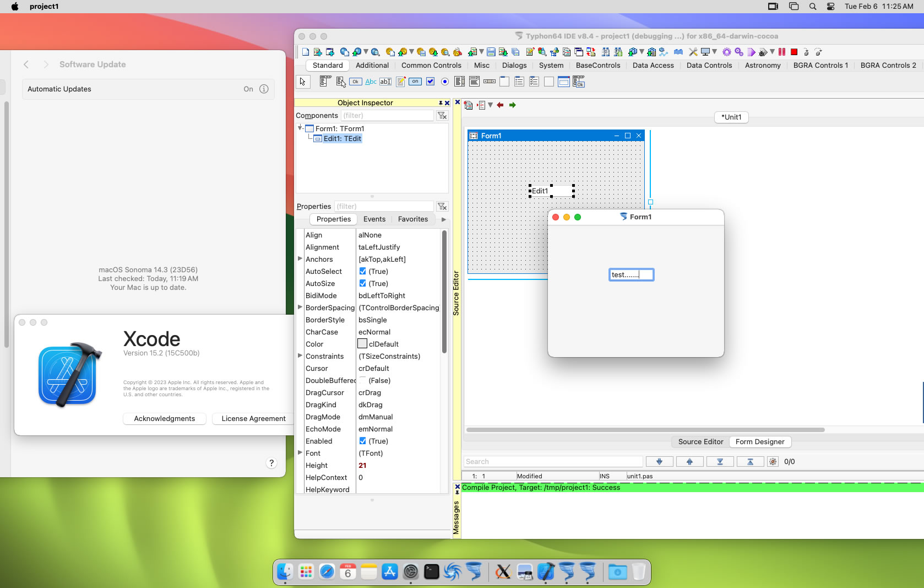
Task: Toggle the Enabled property checkbox
Action: point(362,441)
